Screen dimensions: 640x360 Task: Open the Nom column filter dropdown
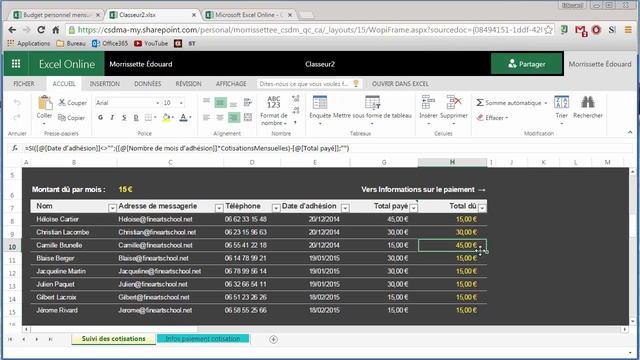(112, 208)
